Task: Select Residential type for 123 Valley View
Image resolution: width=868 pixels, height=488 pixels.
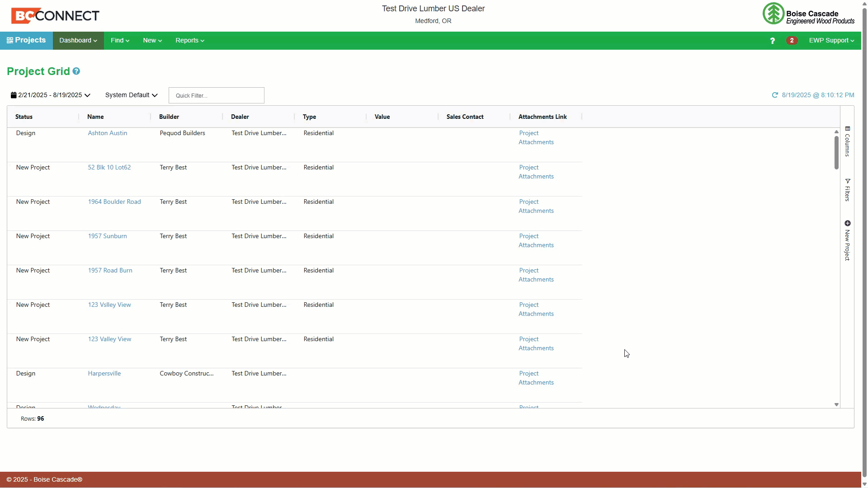Action: [319, 339]
